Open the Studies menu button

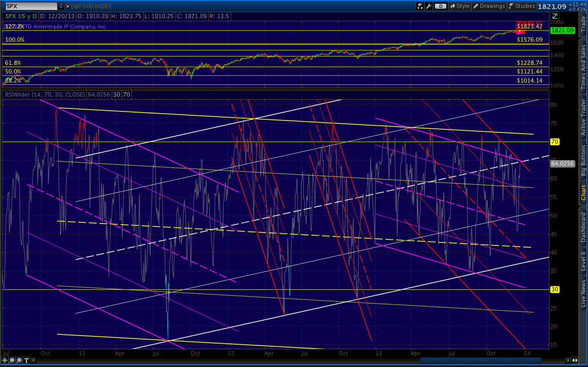(x=522, y=6)
